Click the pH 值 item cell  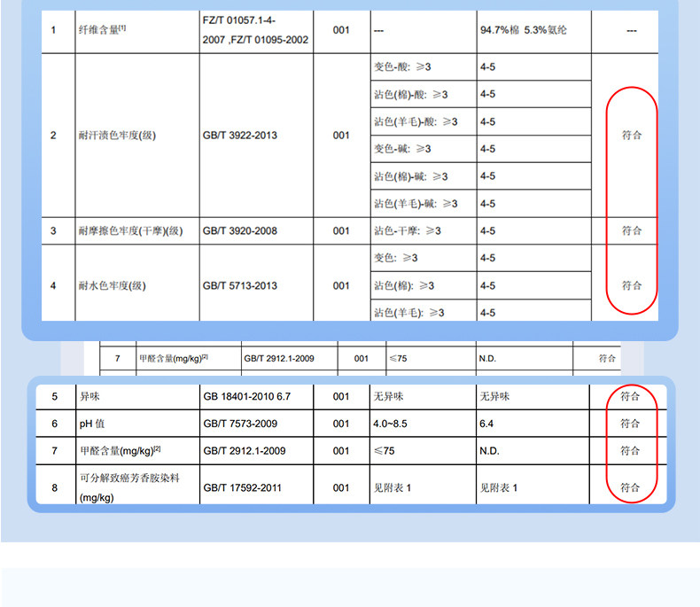click(94, 424)
